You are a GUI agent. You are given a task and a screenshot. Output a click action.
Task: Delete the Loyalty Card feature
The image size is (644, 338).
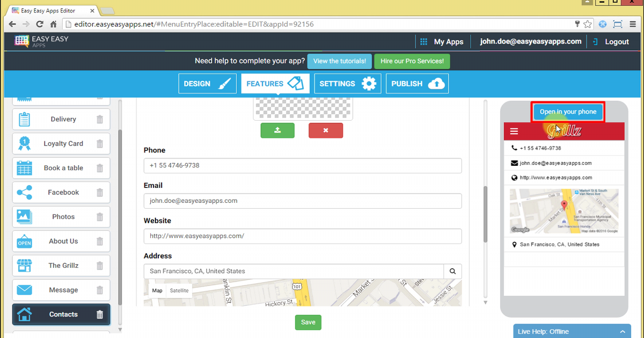(99, 144)
